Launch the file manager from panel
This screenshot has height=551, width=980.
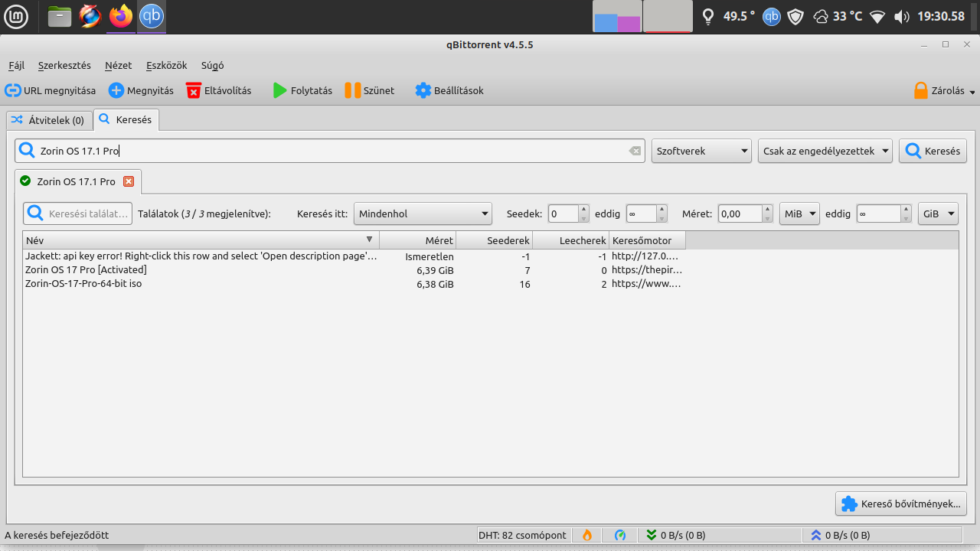tap(60, 16)
